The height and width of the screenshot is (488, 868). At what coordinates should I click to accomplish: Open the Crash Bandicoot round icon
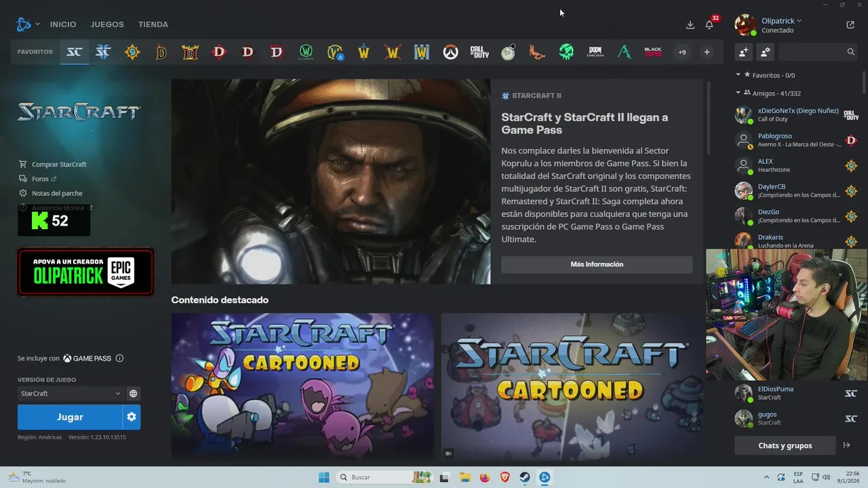pos(509,52)
